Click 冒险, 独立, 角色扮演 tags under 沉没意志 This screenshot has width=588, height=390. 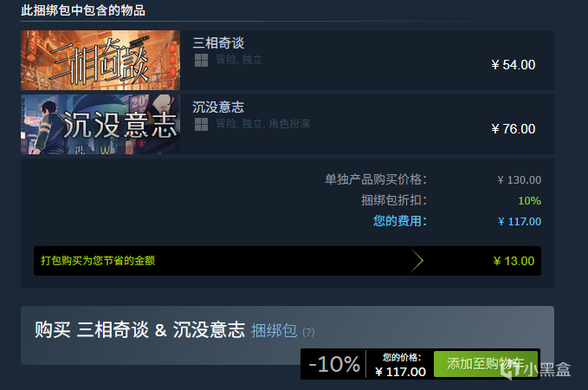(262, 124)
